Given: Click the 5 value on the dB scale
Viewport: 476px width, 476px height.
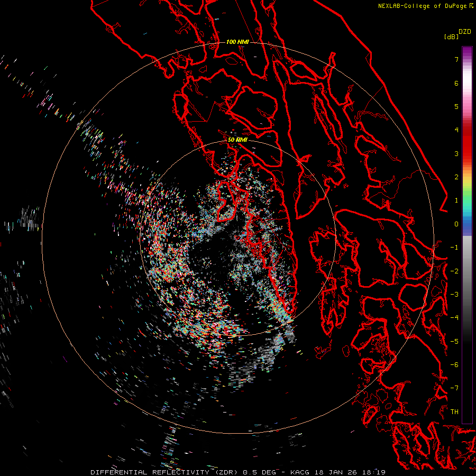Looking at the screenshot, I should click(456, 106).
